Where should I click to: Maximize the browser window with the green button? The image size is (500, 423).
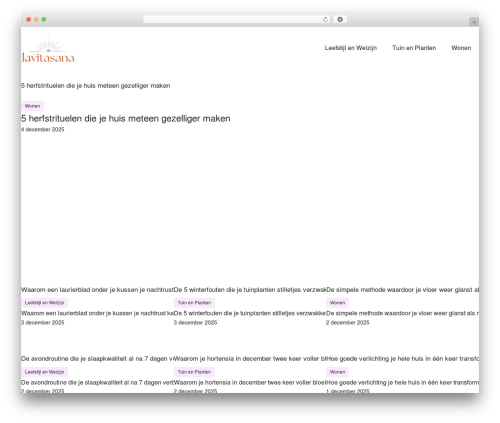click(44, 19)
